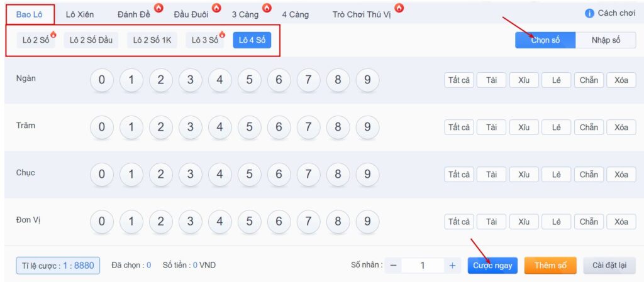Choose Lô 2 Số bet type

[36, 40]
